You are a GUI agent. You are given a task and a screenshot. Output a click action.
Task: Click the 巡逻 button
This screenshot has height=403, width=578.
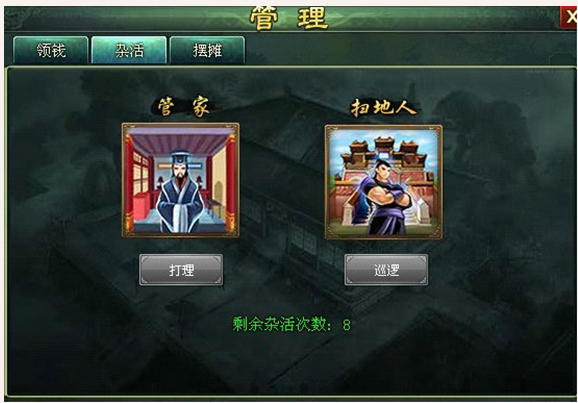pyautogui.click(x=386, y=270)
